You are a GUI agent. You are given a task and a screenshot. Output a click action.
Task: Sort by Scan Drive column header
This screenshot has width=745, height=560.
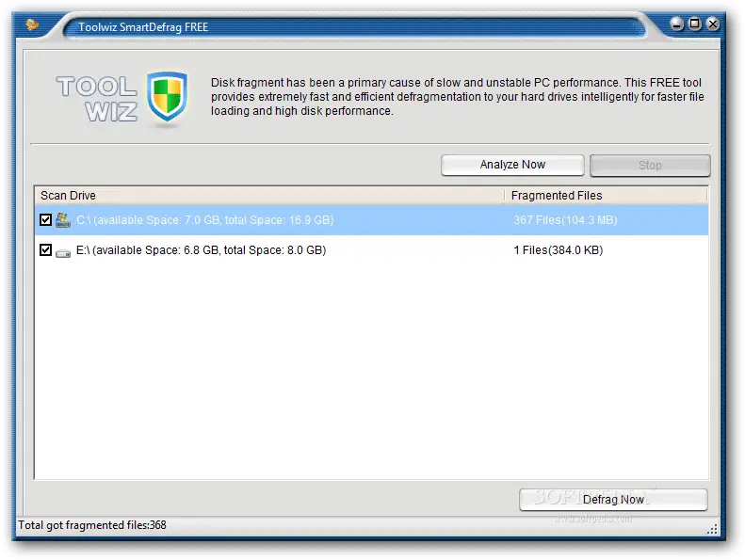tap(269, 195)
